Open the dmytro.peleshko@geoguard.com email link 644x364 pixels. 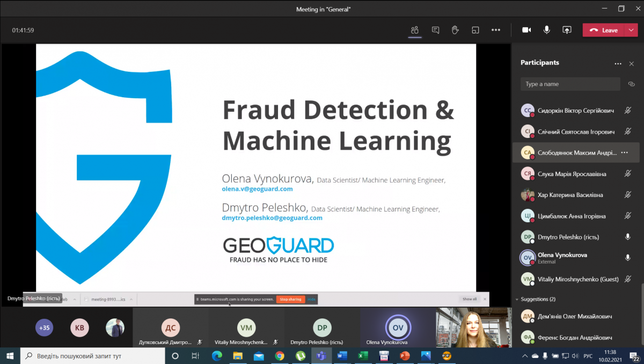(272, 218)
